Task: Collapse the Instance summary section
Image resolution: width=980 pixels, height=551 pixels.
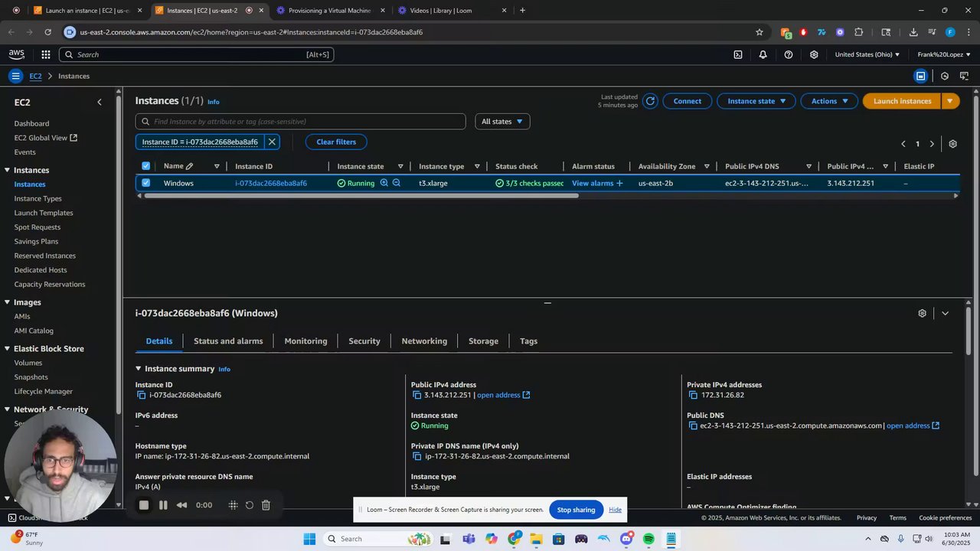Action: (x=139, y=369)
